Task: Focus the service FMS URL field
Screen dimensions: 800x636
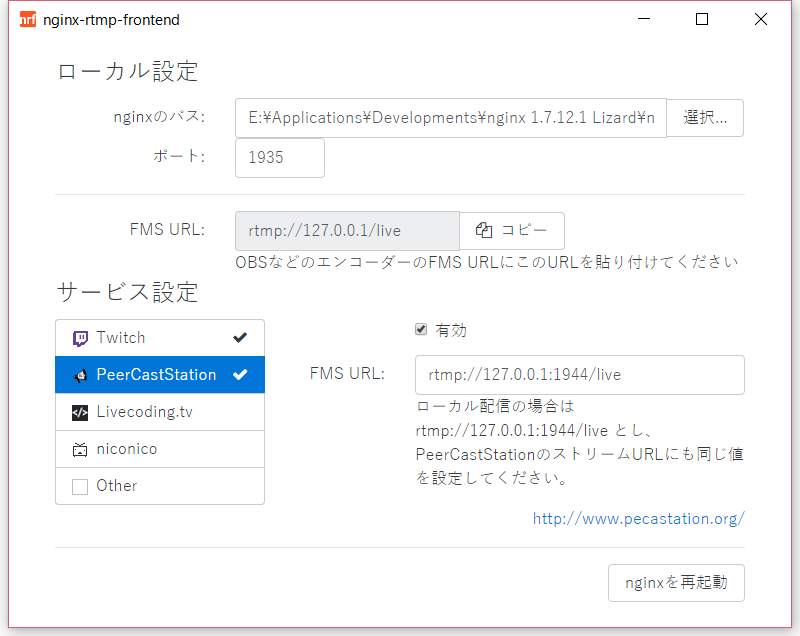Action: [580, 375]
